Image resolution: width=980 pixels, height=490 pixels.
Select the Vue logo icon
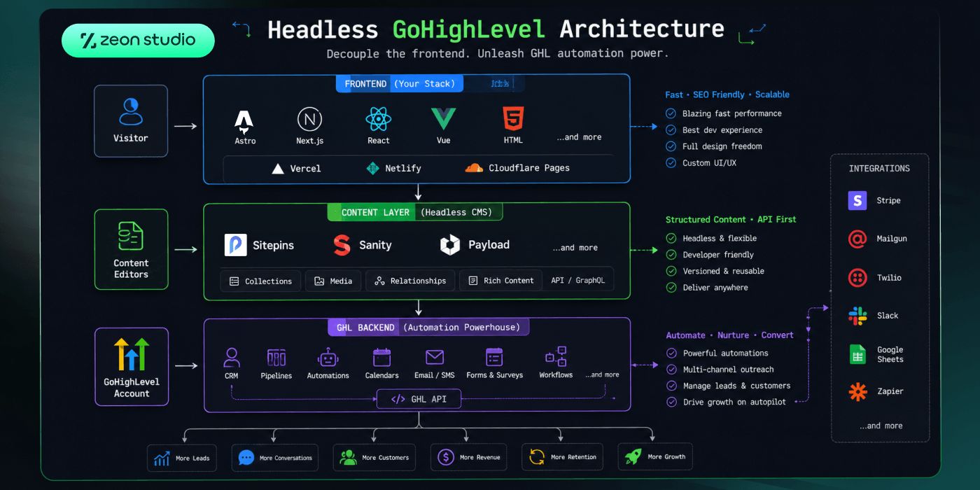(x=443, y=119)
